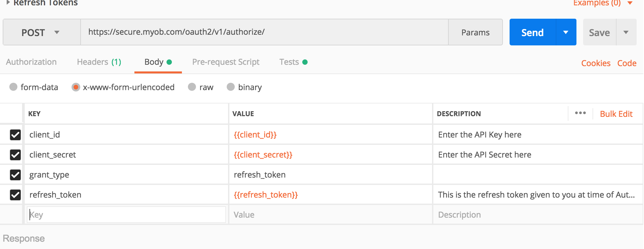
Task: Click the client_id key cell
Action: (126, 135)
